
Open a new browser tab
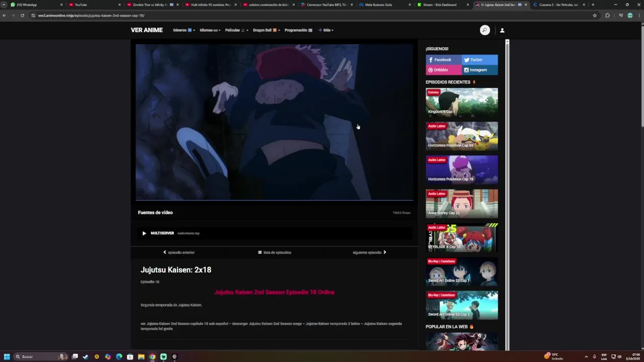(x=593, y=5)
